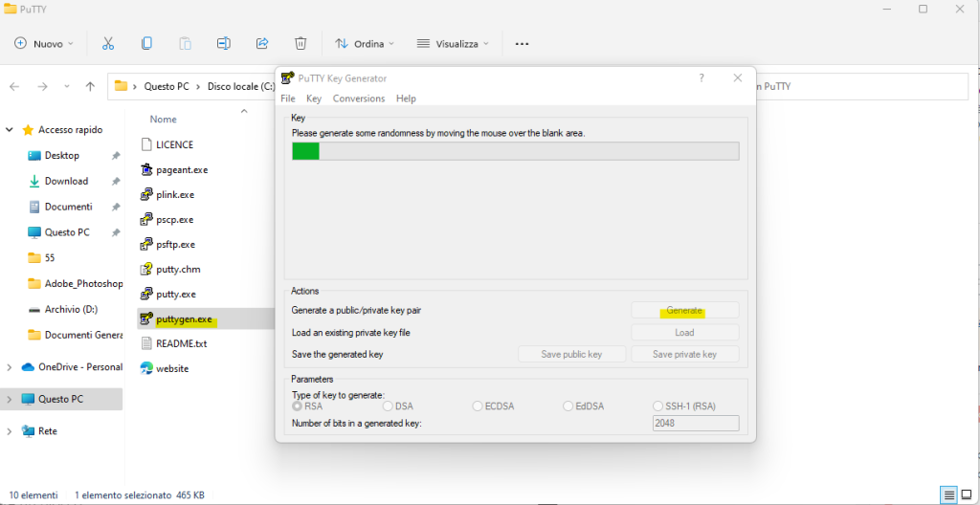Select the pageant.exe file icon

146,169
